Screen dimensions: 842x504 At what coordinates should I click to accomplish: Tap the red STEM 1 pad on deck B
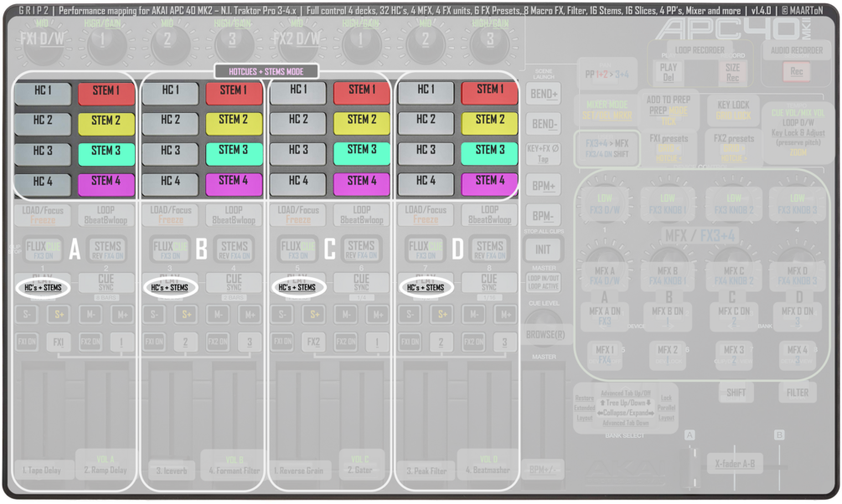(234, 92)
